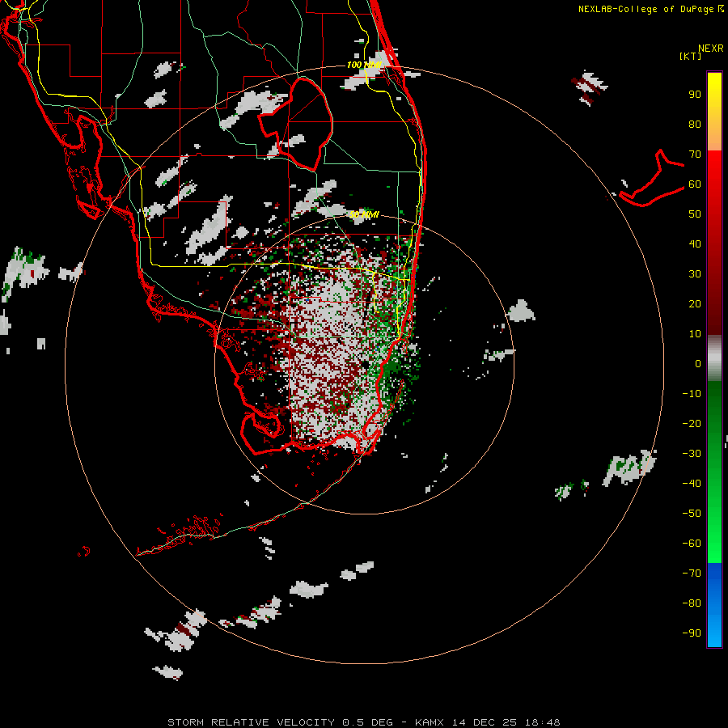
Task: Click the [KT] units label
Action: (690, 56)
